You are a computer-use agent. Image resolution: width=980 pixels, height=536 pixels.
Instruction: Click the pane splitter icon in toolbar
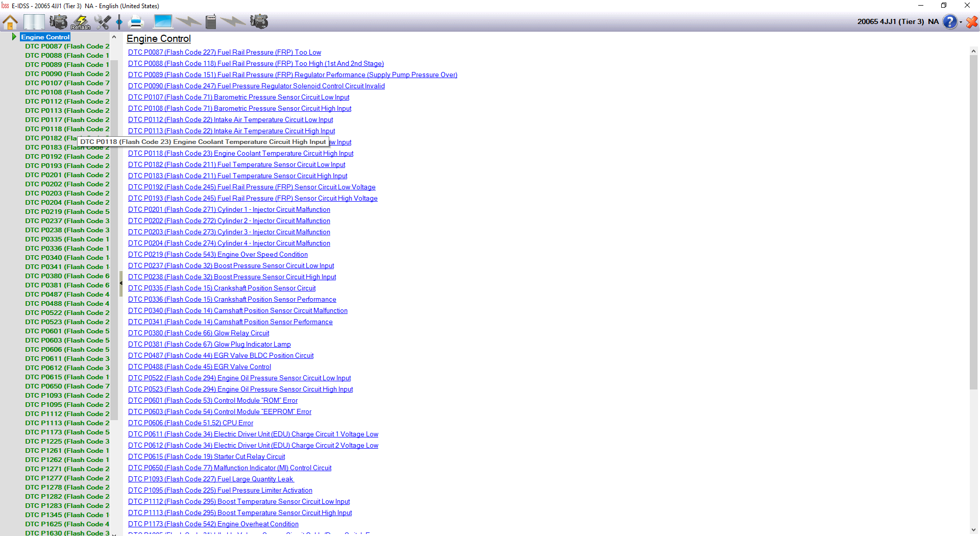pyautogui.click(x=119, y=22)
